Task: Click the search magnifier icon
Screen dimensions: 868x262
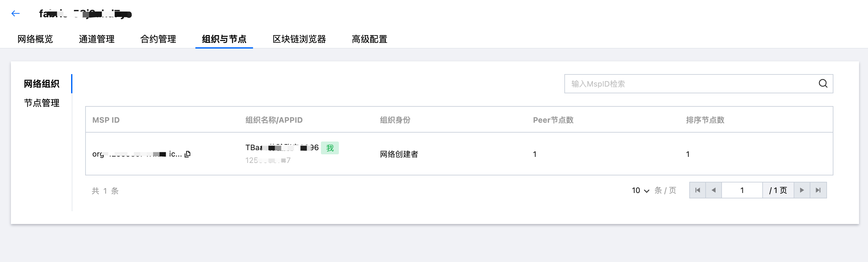Action: (823, 83)
